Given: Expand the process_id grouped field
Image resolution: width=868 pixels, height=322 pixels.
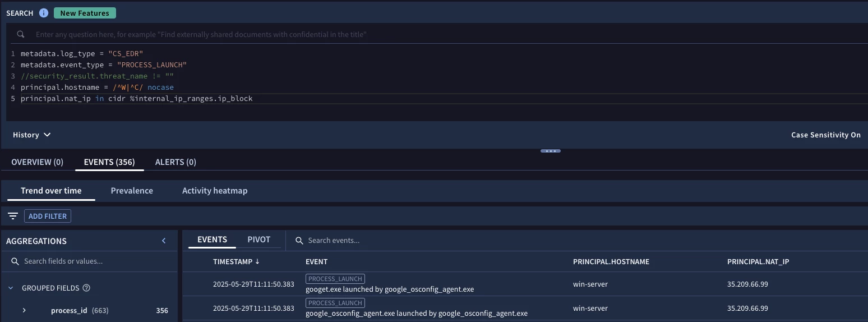Looking at the screenshot, I should pos(24,310).
